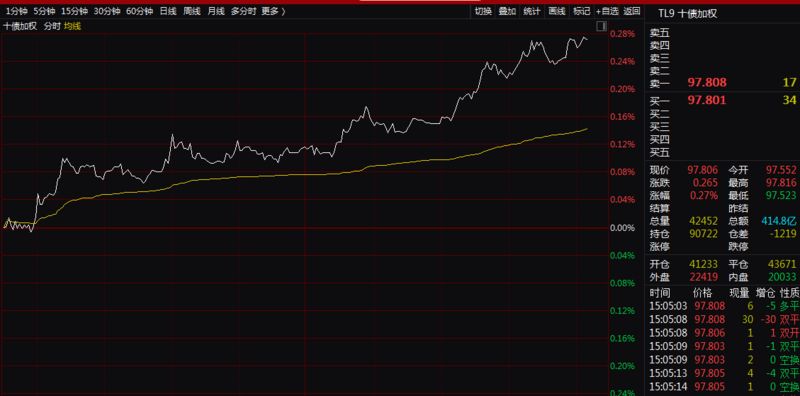Expand the 更多 periods dropdown
The image size is (800, 396).
273,11
